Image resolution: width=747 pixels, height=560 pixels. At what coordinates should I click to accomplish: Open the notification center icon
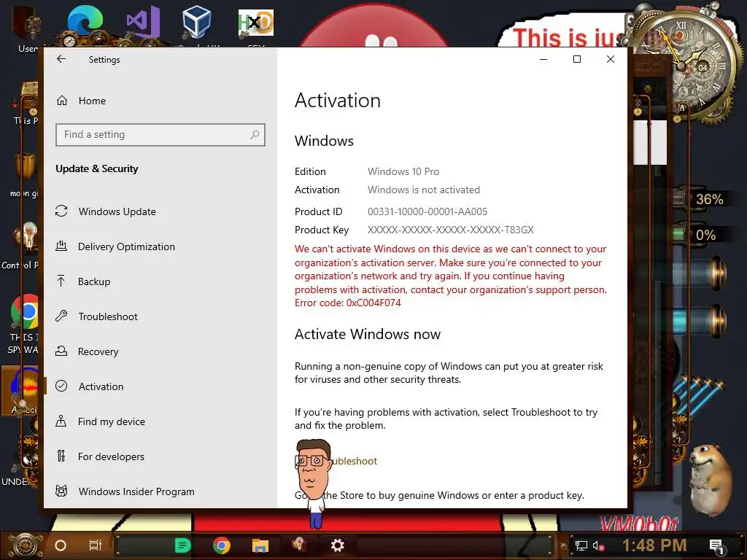[x=716, y=546]
